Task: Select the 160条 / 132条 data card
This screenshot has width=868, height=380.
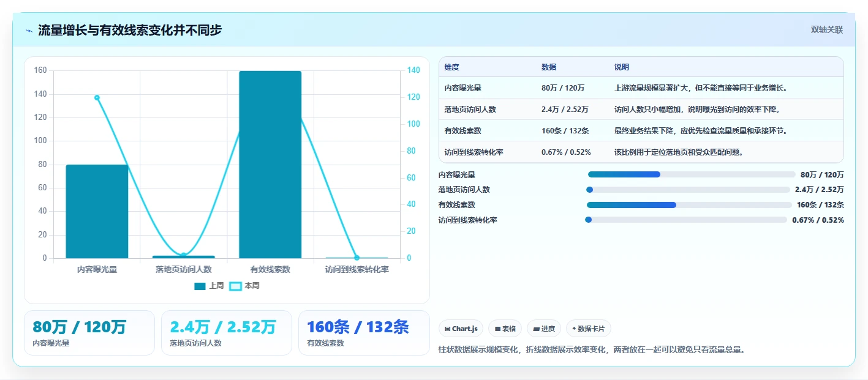Action: (x=364, y=333)
